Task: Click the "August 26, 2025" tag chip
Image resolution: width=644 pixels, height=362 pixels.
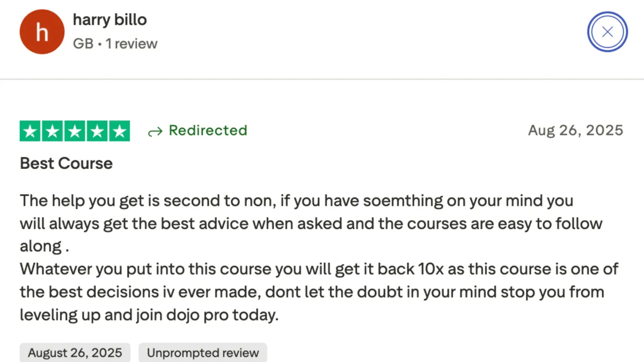Action: click(x=75, y=353)
